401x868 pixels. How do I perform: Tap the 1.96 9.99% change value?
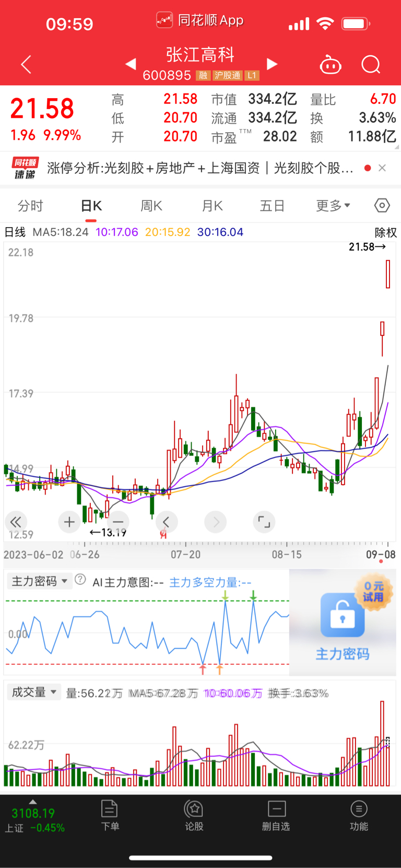[x=46, y=135]
